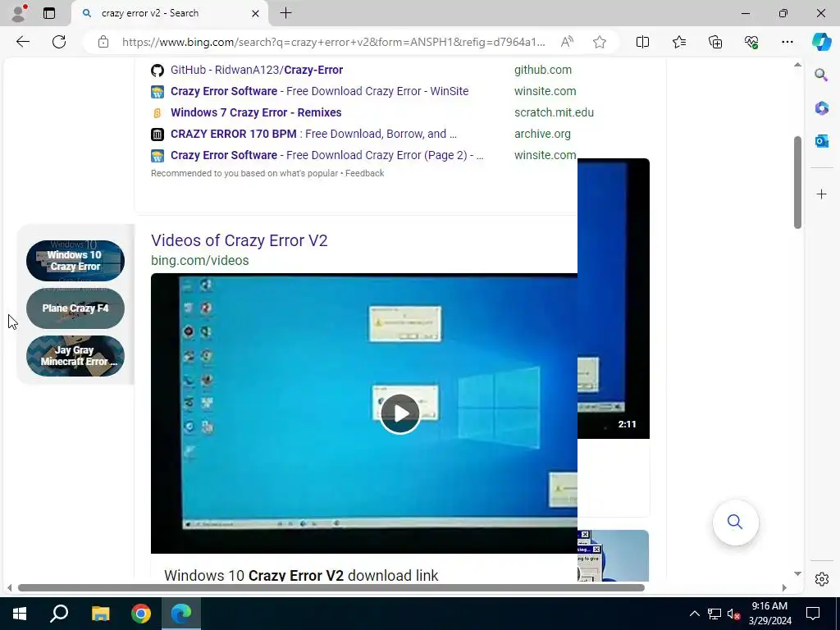Select Jay Gray Minecraft Error chip

coord(75,356)
